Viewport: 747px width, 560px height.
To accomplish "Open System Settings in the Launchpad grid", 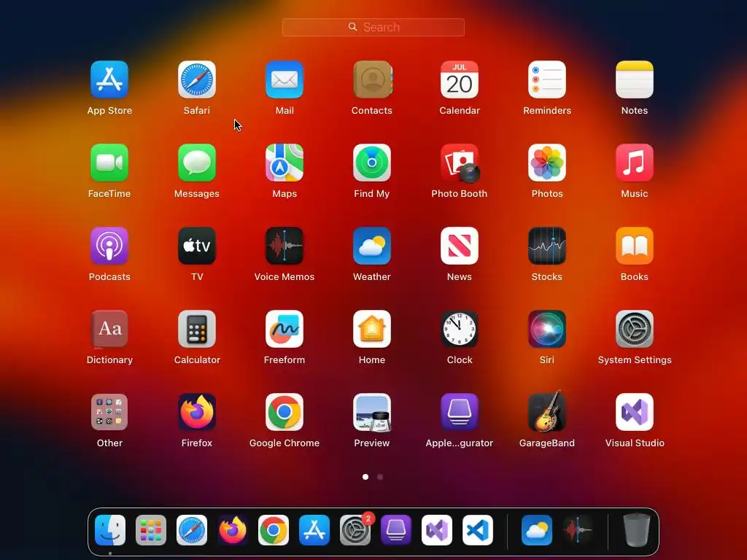I will pos(635,329).
